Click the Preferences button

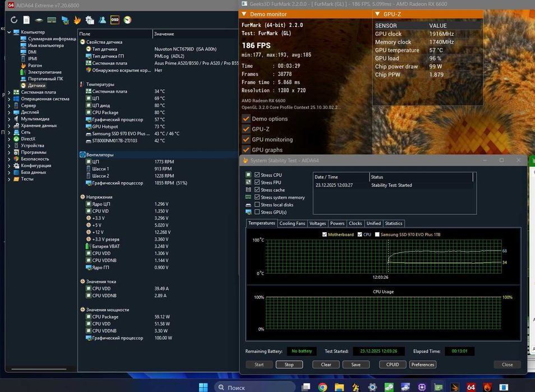point(422,365)
